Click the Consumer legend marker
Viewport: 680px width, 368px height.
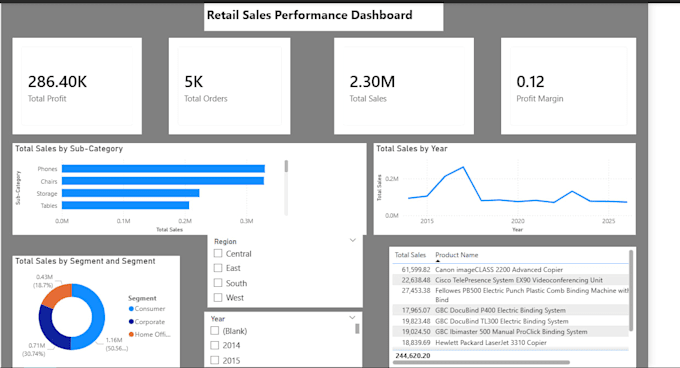click(131, 309)
